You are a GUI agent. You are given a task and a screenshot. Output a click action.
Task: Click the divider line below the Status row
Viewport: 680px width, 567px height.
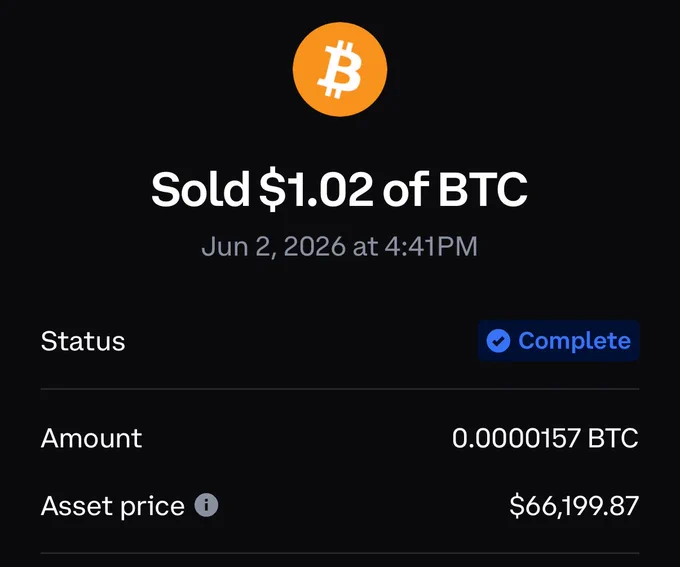[340, 389]
